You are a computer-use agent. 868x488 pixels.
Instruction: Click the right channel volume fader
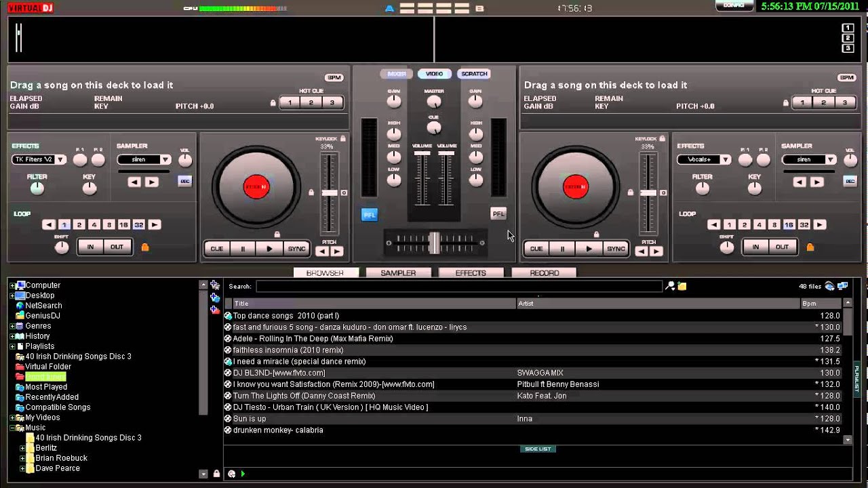pos(446,153)
